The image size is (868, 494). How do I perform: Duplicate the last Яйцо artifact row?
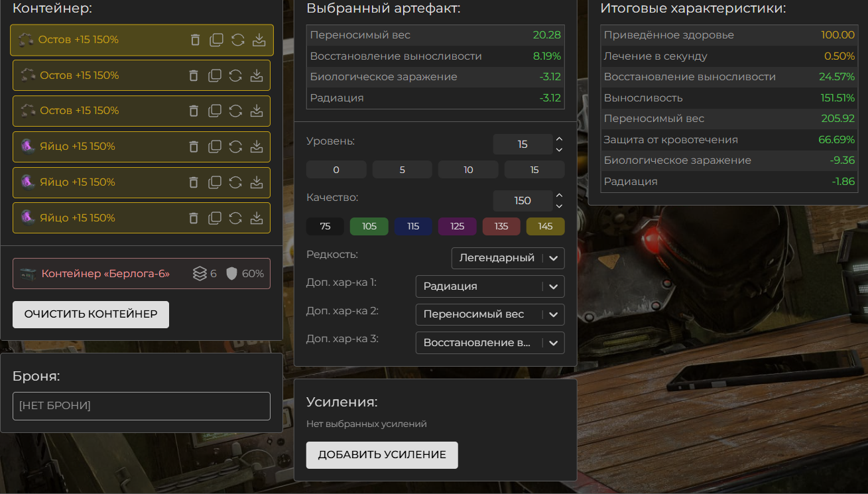(x=215, y=218)
